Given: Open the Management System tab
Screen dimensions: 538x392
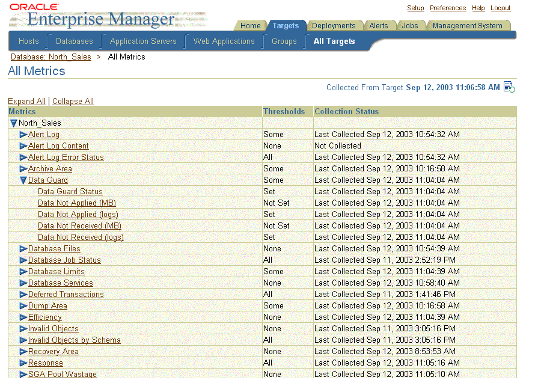Looking at the screenshot, I should pyautogui.click(x=467, y=26).
